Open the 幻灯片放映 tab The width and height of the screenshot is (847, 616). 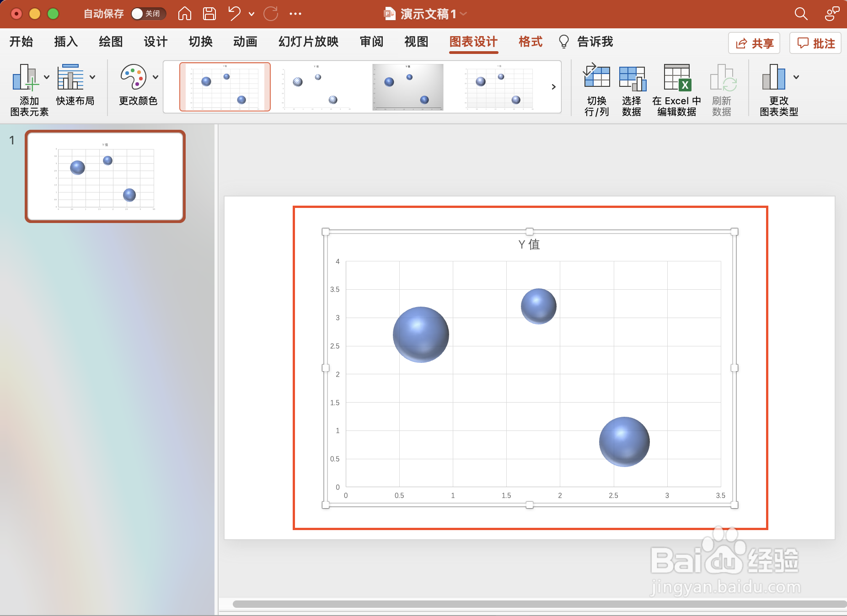click(x=308, y=42)
